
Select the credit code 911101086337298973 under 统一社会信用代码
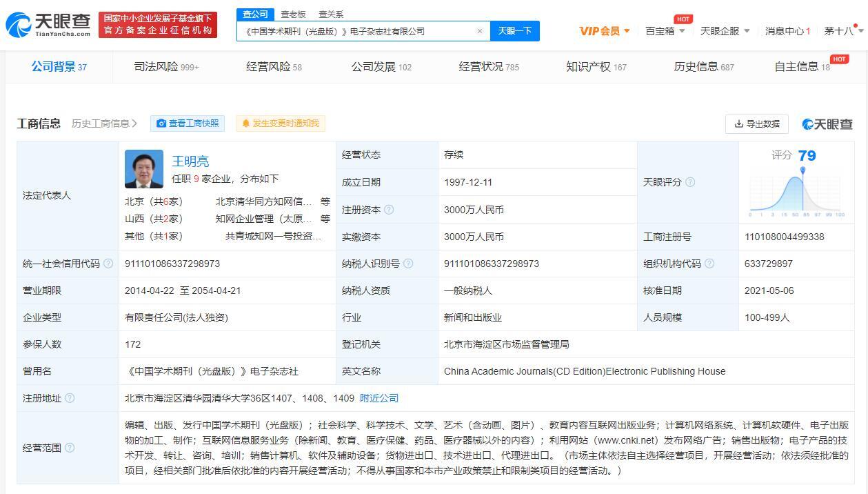pos(172,264)
